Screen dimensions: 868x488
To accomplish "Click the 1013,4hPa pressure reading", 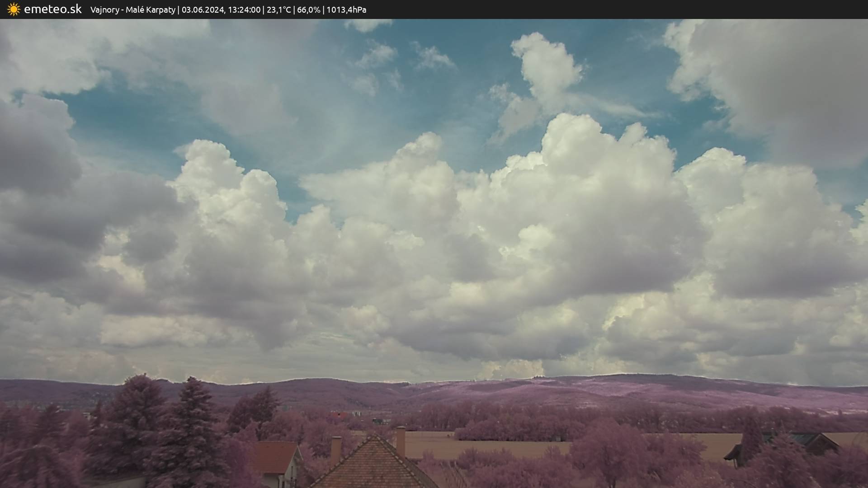I will [x=346, y=10].
